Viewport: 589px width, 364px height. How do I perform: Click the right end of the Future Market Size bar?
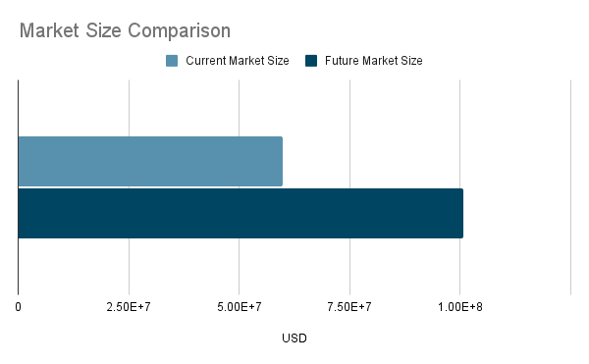[461, 213]
